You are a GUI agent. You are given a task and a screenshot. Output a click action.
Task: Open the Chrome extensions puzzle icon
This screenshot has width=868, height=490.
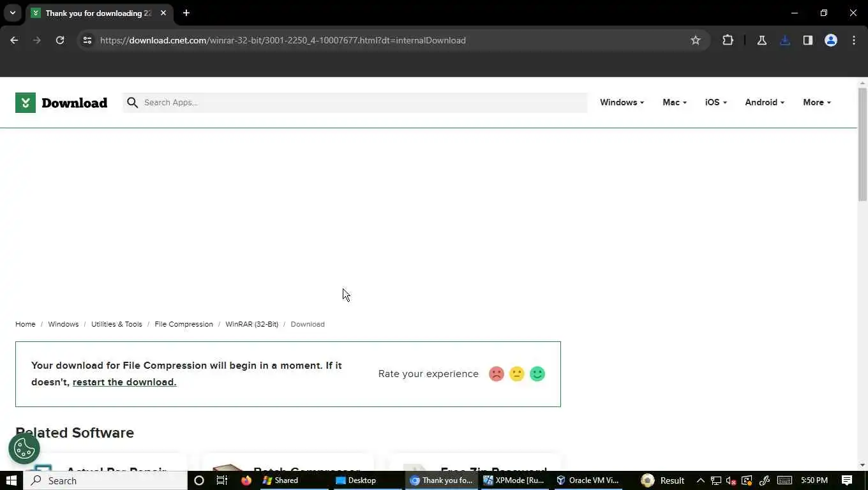pyautogui.click(x=728, y=40)
